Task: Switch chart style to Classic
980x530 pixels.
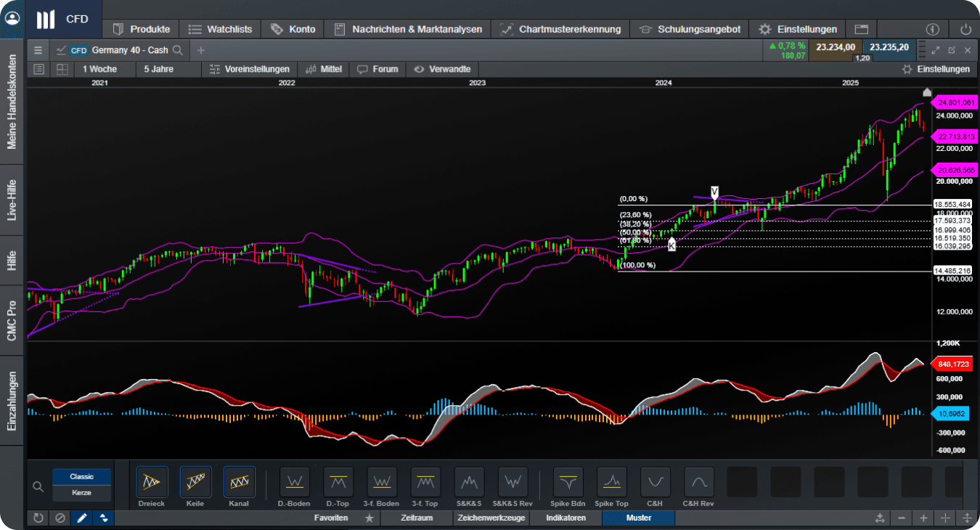Action: (x=81, y=476)
